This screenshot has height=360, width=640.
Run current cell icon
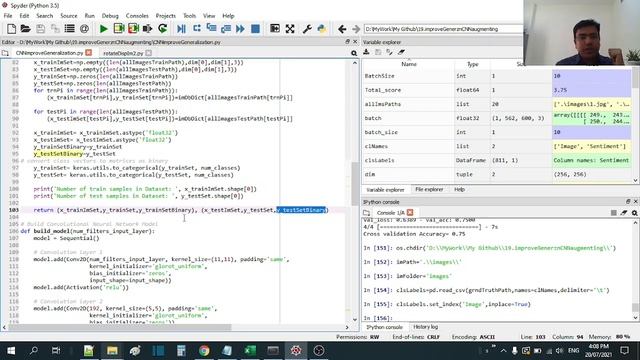click(119, 29)
